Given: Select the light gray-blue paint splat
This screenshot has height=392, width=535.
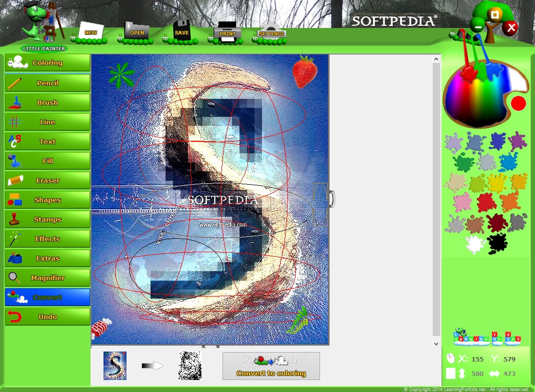Looking at the screenshot, I should click(487, 162).
